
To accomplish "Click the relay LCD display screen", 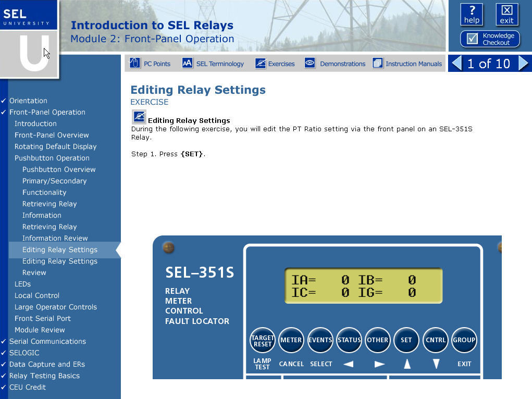I will coord(363,285).
